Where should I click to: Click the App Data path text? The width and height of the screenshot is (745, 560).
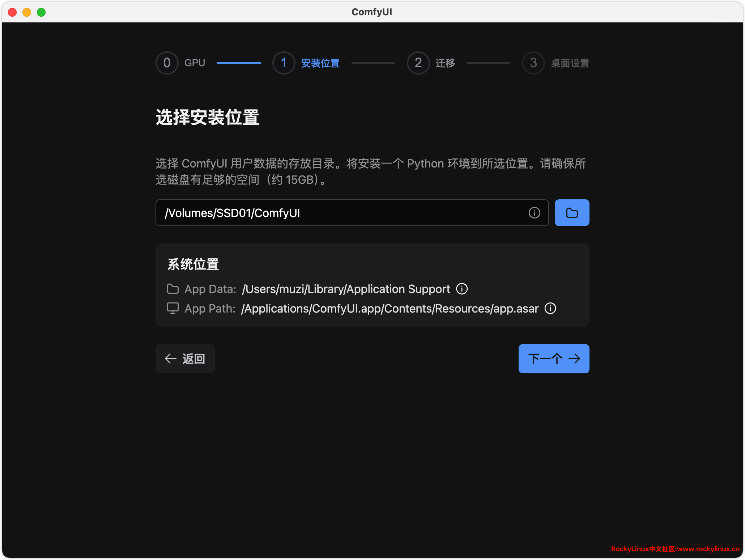click(346, 289)
